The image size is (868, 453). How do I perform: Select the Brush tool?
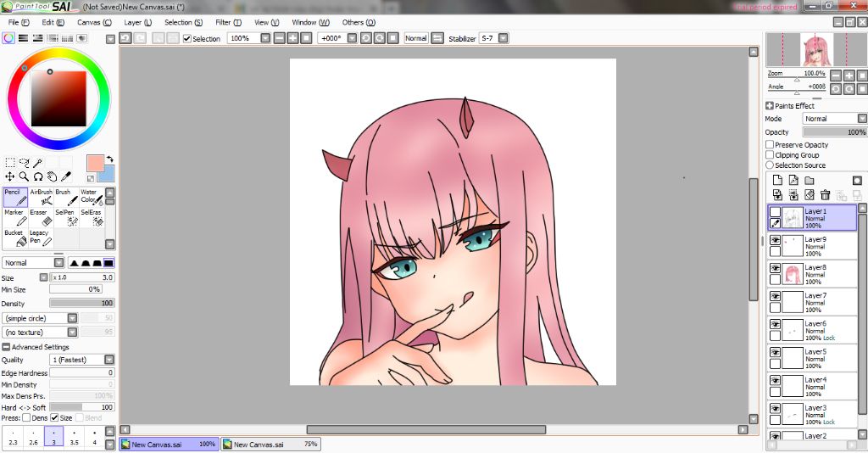tap(66, 197)
